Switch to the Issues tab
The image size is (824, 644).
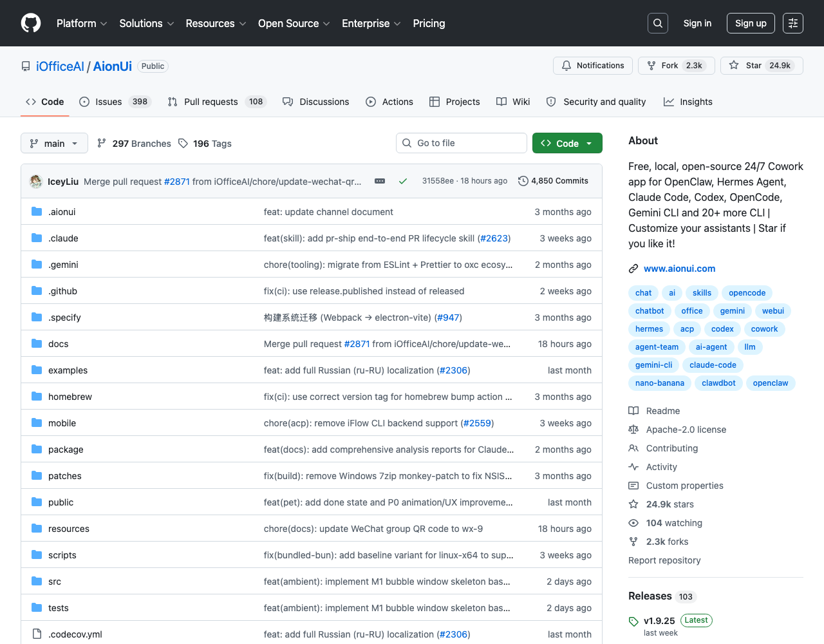[x=115, y=102]
